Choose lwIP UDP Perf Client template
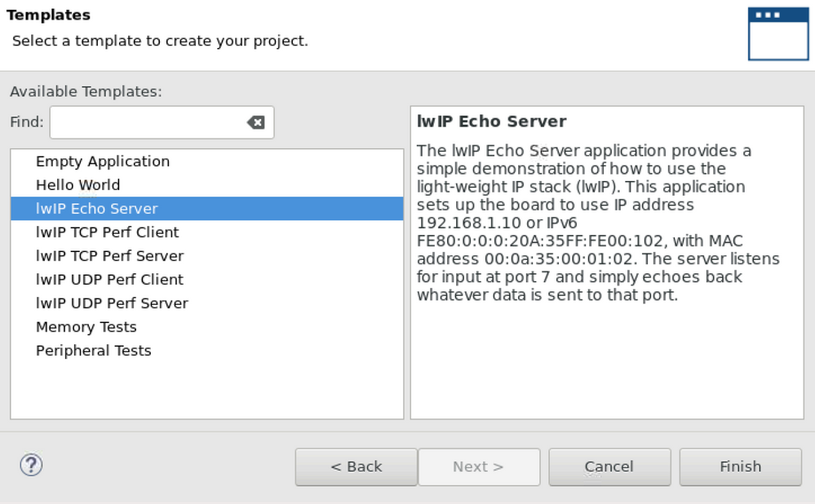The image size is (815, 504). coord(109,280)
